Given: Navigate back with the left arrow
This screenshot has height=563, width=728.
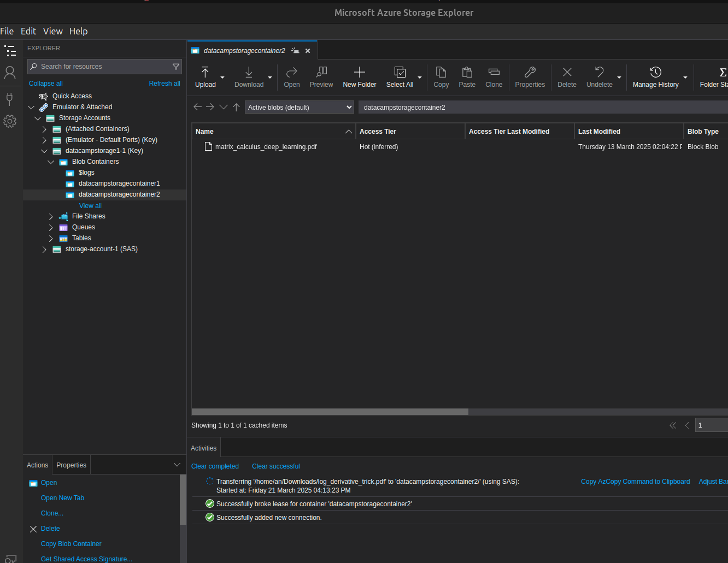Looking at the screenshot, I should coord(198,107).
